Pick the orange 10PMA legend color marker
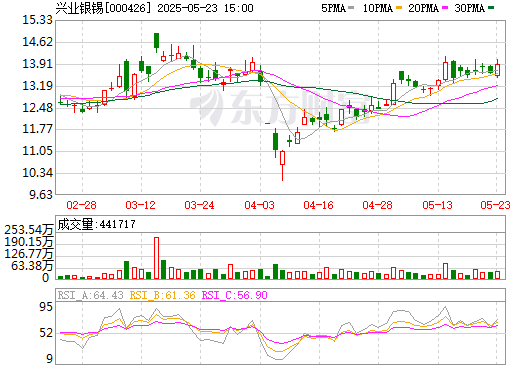520x365 pixels. pyautogui.click(x=399, y=8)
